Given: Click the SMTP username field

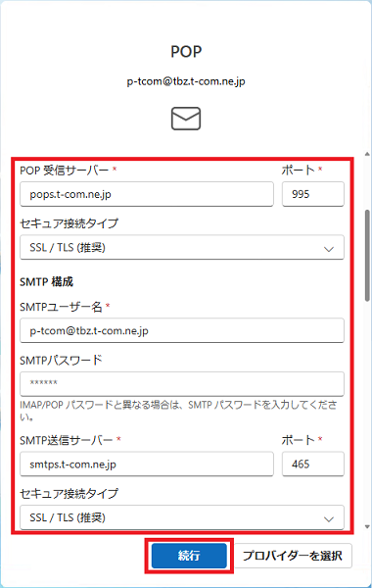Looking at the screenshot, I should (x=182, y=330).
